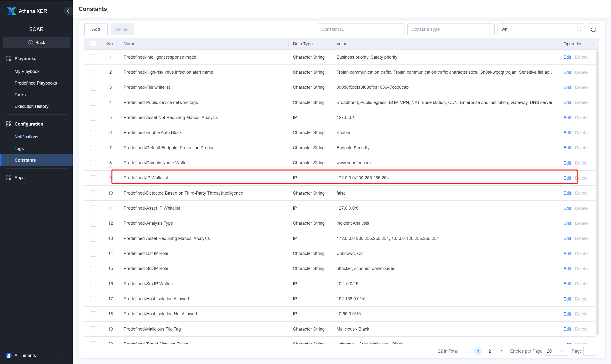Click the Athena XDR logo icon
The width and height of the screenshot is (611, 364).
click(11, 11)
